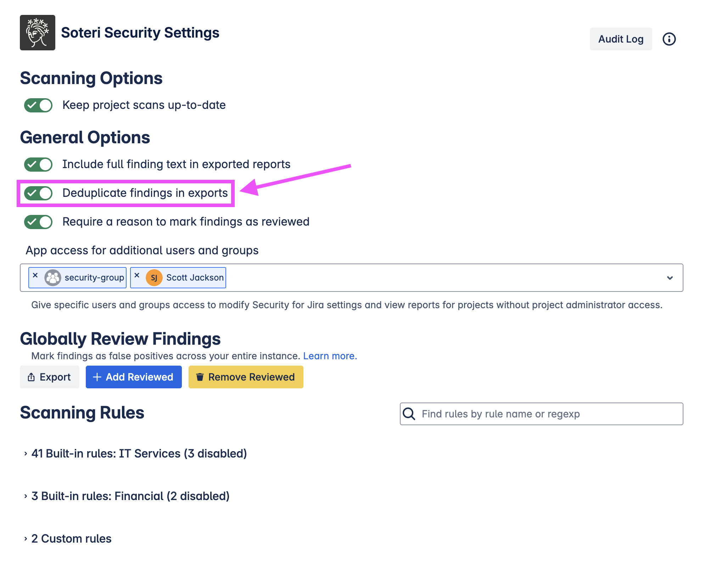Toggle Require a reason for reviewed findings
The image size is (704, 588).
click(x=38, y=222)
